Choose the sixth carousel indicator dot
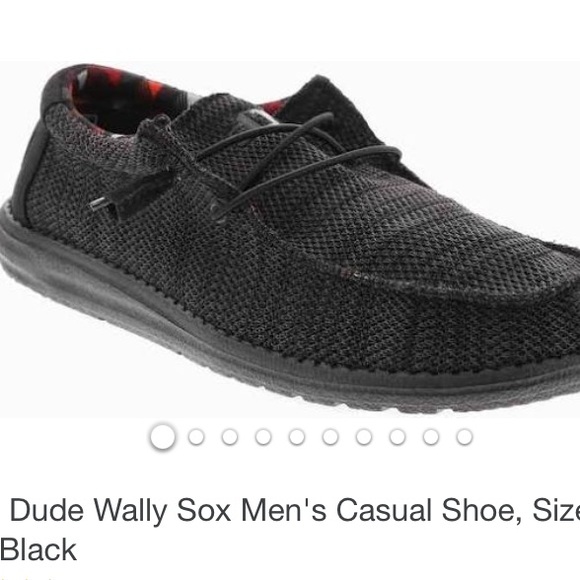Image resolution: width=580 pixels, height=580 pixels. click(330, 437)
